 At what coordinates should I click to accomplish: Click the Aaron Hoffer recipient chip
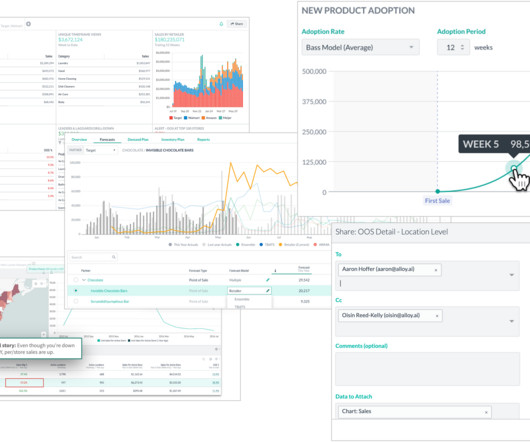389,269
